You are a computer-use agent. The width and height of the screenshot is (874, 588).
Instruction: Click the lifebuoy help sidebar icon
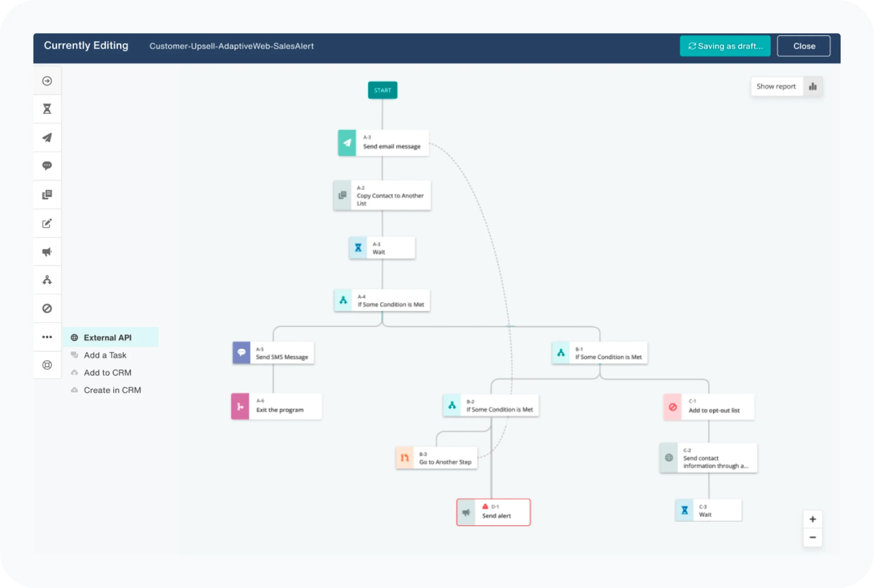pos(47,365)
